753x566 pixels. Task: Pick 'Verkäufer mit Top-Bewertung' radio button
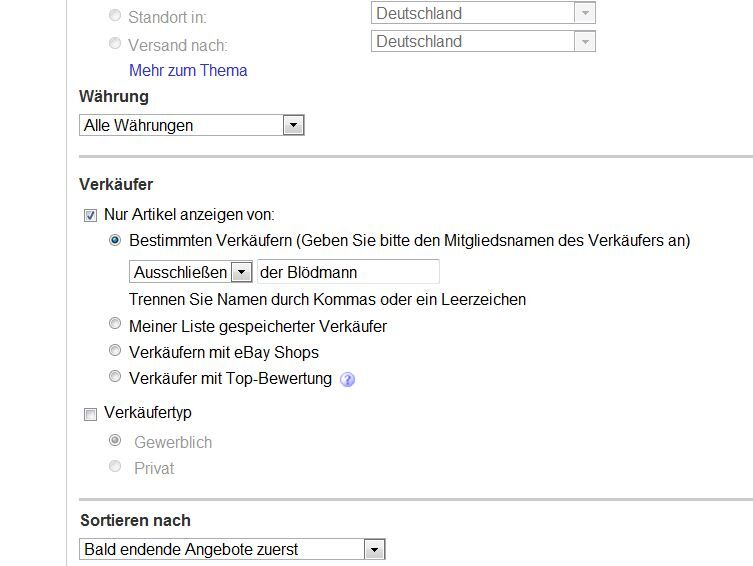[x=115, y=377]
